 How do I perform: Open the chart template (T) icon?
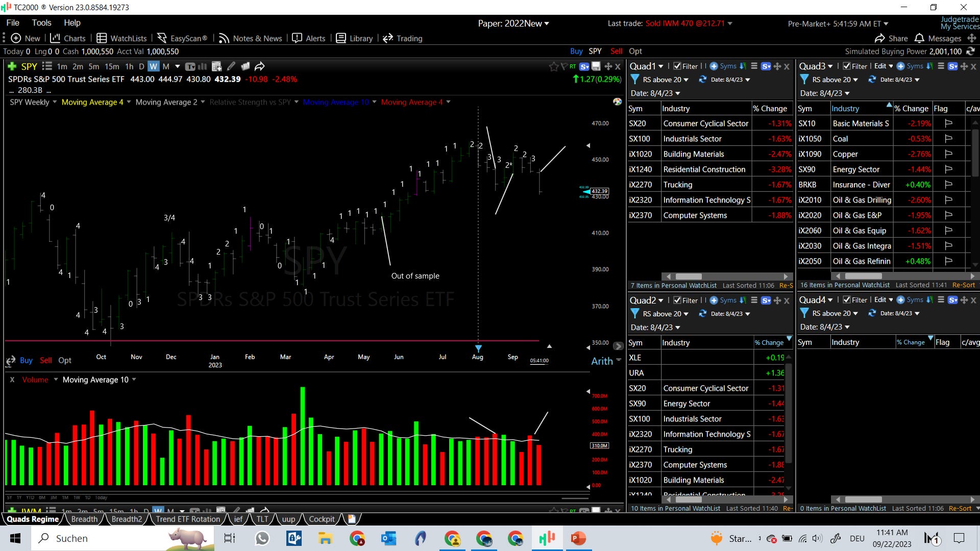pyautogui.click(x=190, y=66)
